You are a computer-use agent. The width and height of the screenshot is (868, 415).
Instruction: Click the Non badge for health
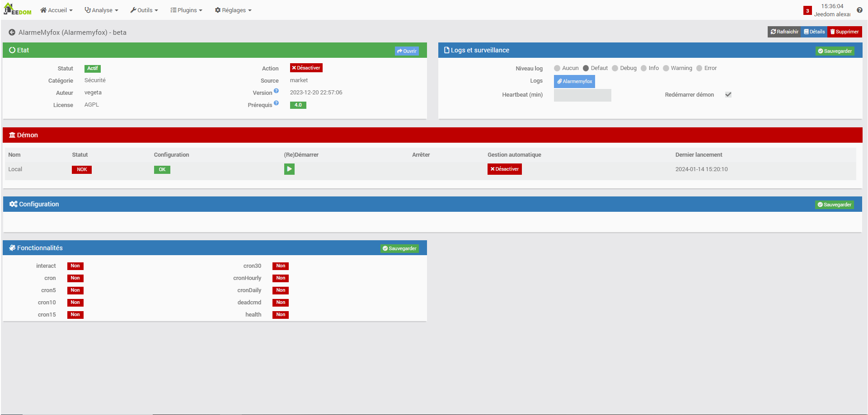pos(281,315)
